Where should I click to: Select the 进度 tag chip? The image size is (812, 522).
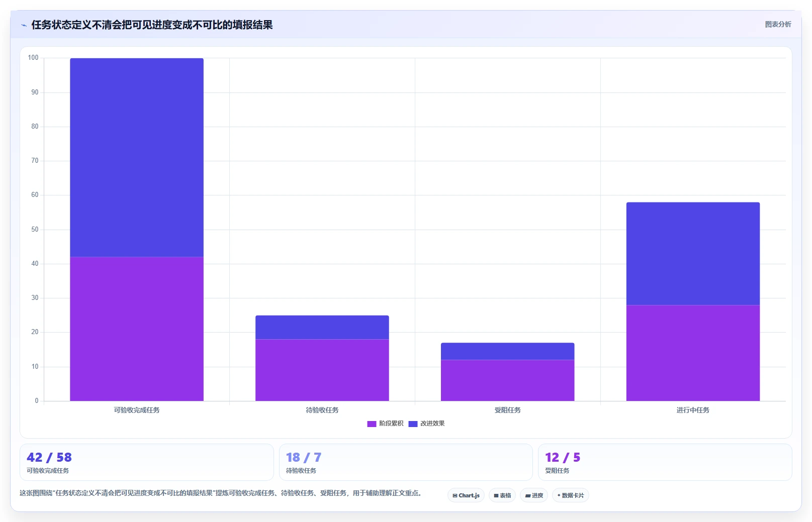pos(534,495)
